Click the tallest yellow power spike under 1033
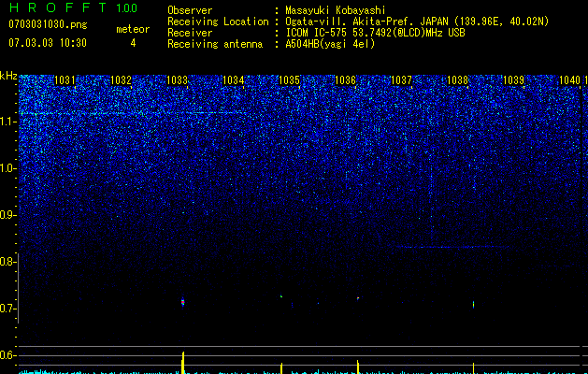The width and height of the screenshot is (588, 374). [x=182, y=363]
